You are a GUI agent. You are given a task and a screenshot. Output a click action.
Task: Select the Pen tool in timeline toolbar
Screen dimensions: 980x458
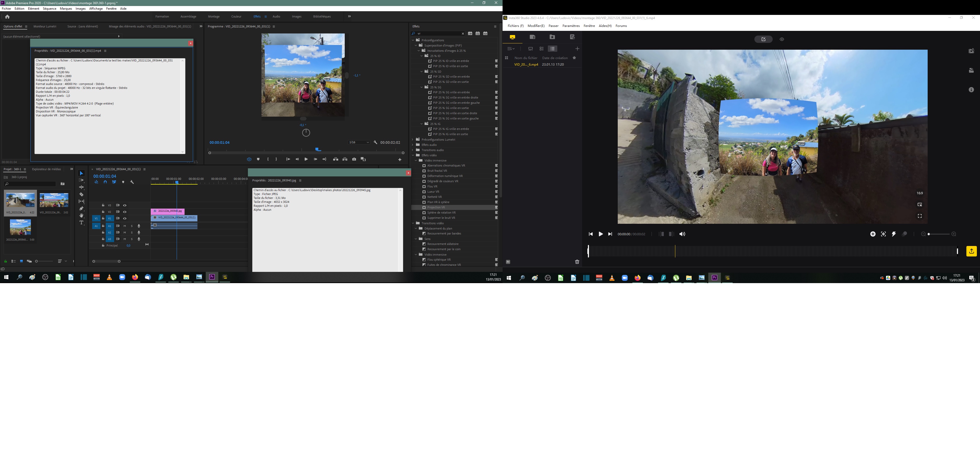click(x=81, y=208)
